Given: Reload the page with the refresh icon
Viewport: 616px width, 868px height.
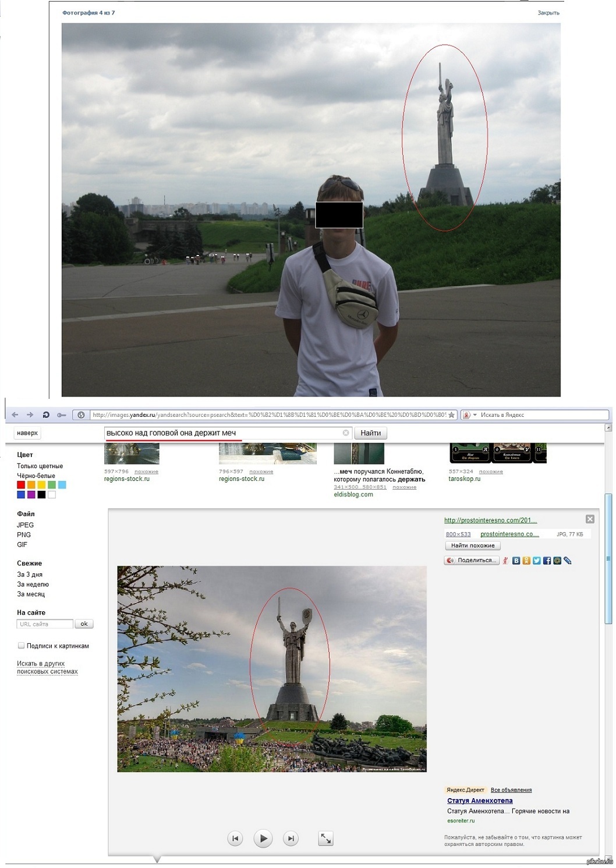Looking at the screenshot, I should [x=46, y=415].
